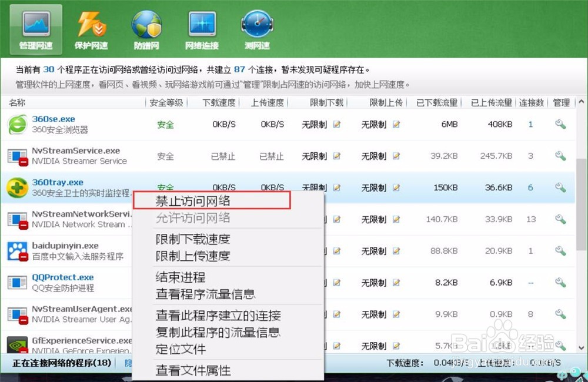The height and width of the screenshot is (382, 588).
Task: Sort by 下载速度 column header
Action: point(219,102)
